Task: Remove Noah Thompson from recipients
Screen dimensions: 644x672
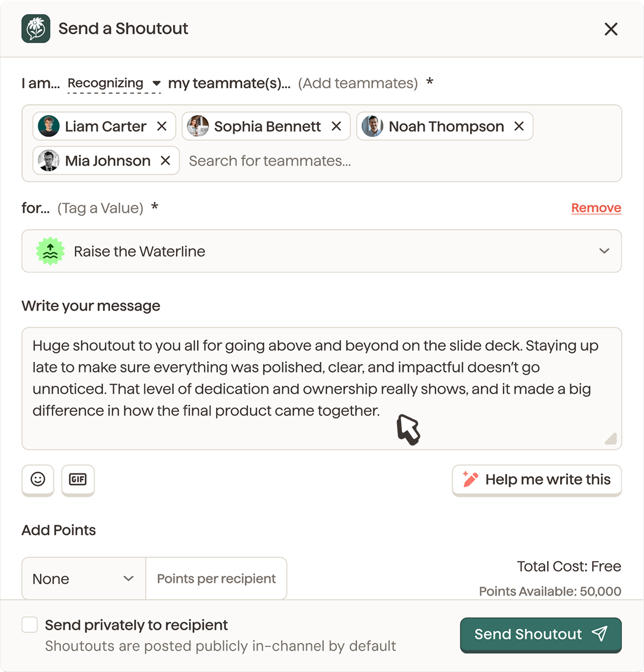Action: [519, 127]
